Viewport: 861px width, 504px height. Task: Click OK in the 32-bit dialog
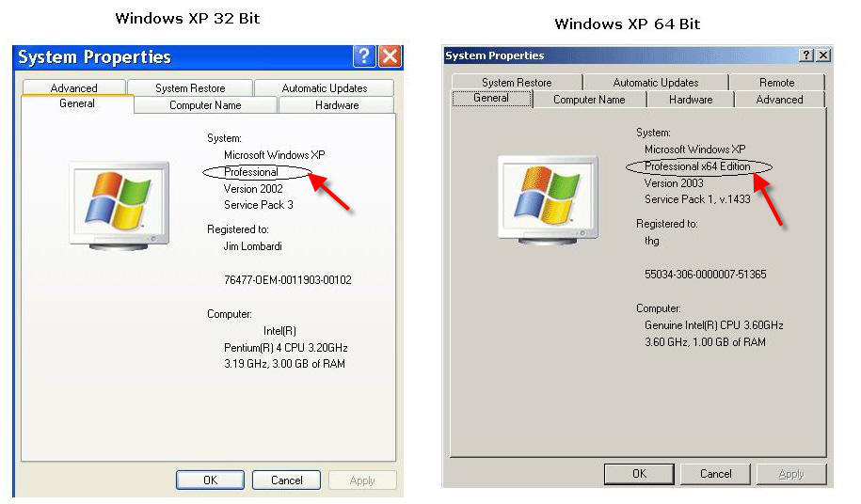coord(210,480)
